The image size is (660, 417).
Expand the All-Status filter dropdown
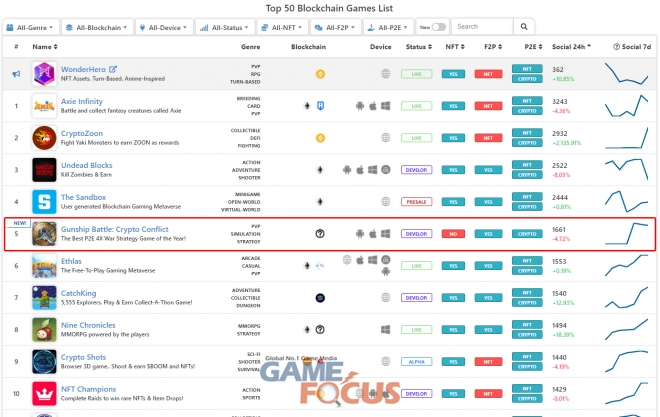coord(228,27)
